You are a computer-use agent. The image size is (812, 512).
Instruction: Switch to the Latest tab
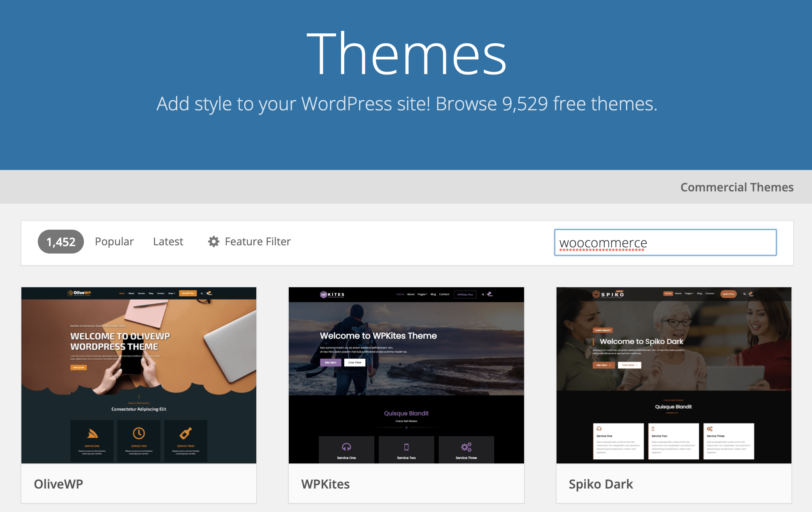[168, 242]
